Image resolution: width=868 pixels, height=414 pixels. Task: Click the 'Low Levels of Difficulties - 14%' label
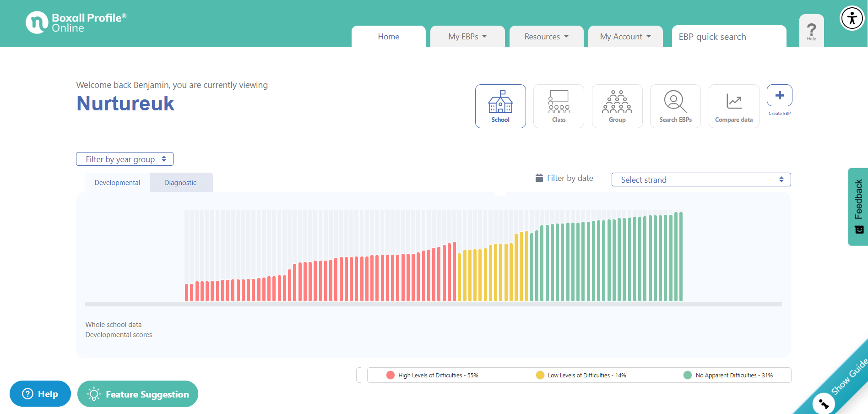pyautogui.click(x=587, y=375)
